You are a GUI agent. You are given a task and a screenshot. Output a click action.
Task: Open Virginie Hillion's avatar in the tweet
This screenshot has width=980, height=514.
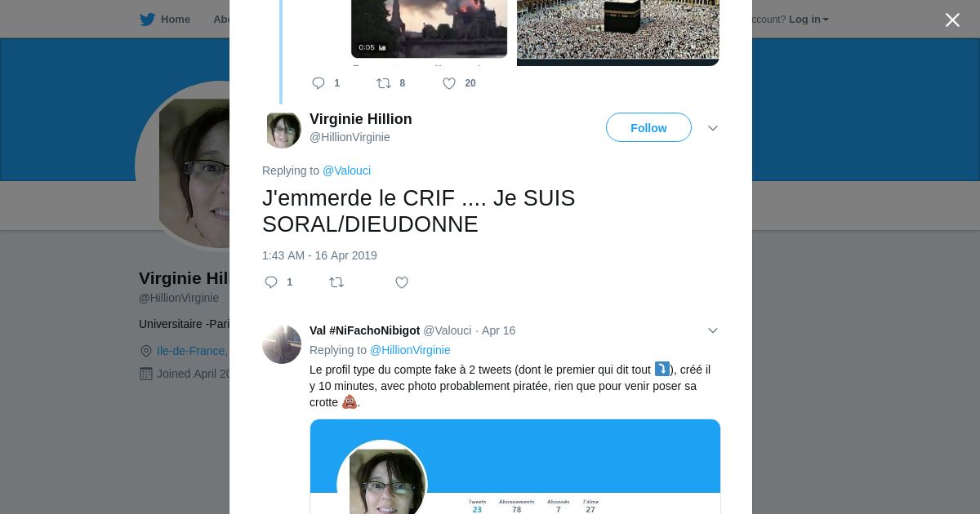point(282,129)
